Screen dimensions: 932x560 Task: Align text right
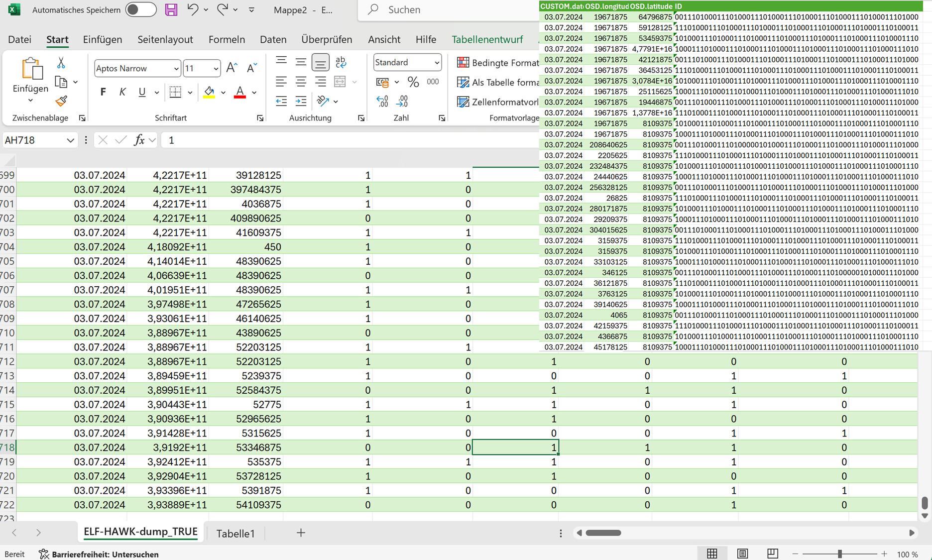pos(321,82)
